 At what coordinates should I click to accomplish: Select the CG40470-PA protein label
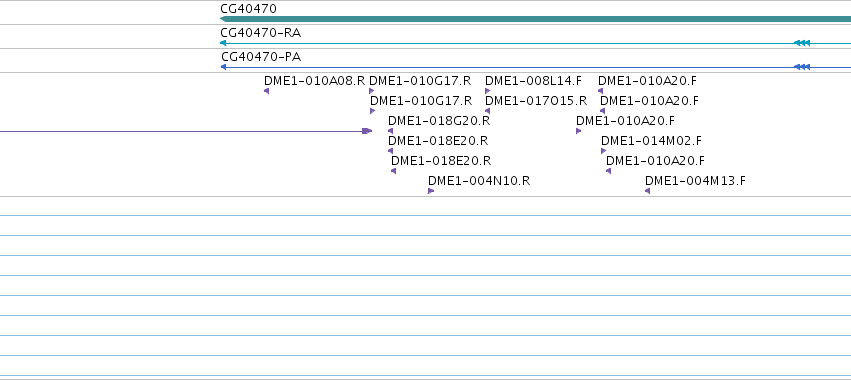click(x=261, y=57)
